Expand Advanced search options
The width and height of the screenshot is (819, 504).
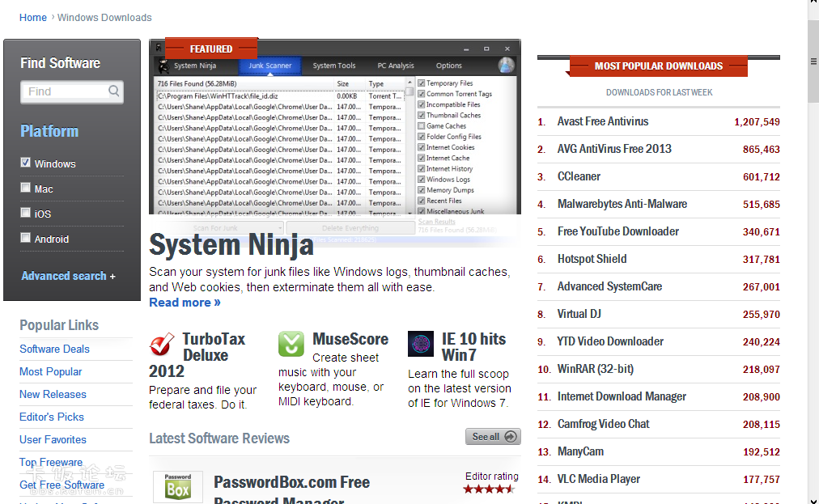pos(69,276)
